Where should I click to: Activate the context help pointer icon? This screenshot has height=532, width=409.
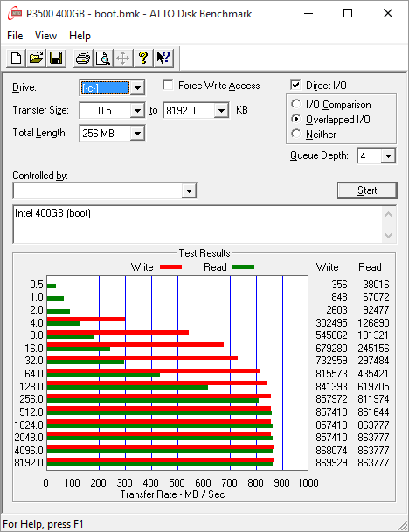tap(163, 58)
